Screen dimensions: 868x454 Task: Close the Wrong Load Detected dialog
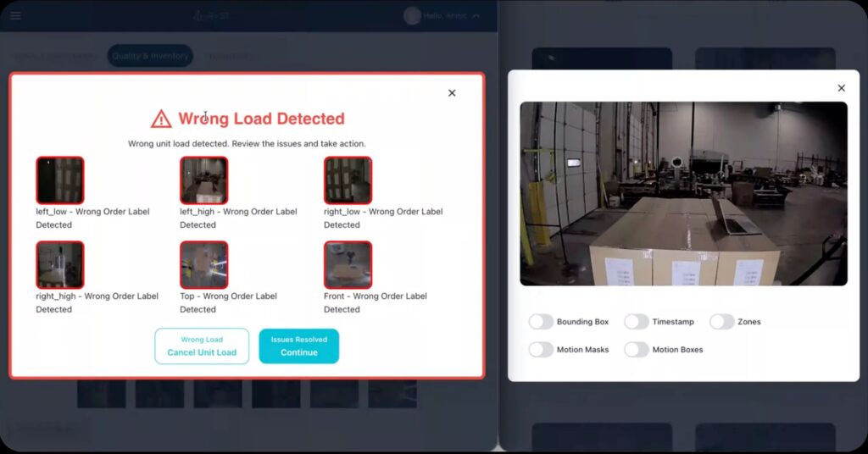(452, 93)
